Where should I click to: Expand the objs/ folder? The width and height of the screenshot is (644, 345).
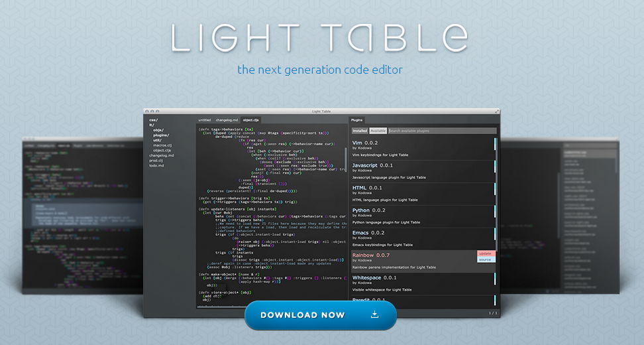(158, 130)
